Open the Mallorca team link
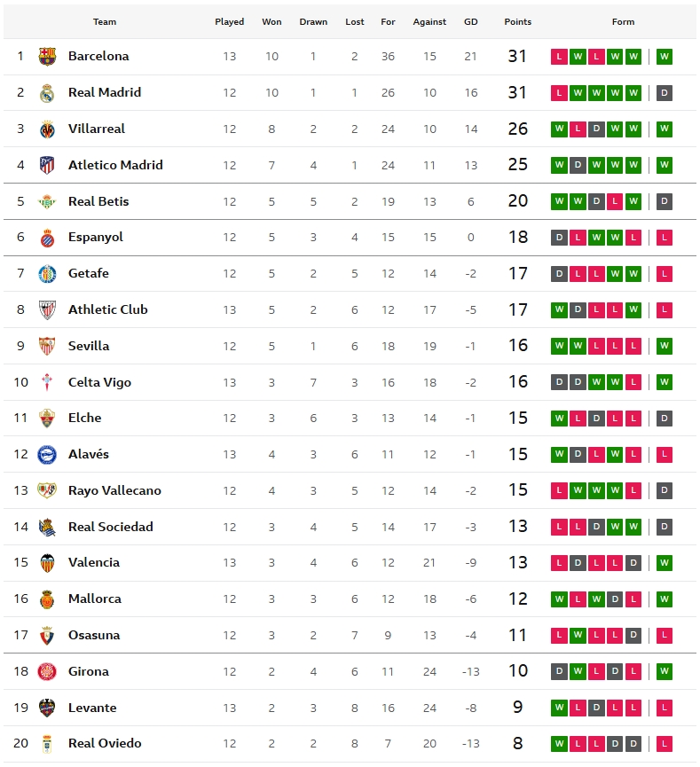This screenshot has width=700, height=767. click(94, 599)
